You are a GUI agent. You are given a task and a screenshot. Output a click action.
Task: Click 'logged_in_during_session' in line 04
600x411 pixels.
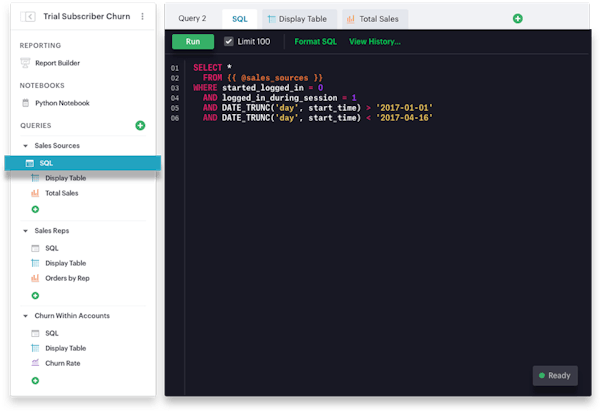pyautogui.click(x=280, y=98)
